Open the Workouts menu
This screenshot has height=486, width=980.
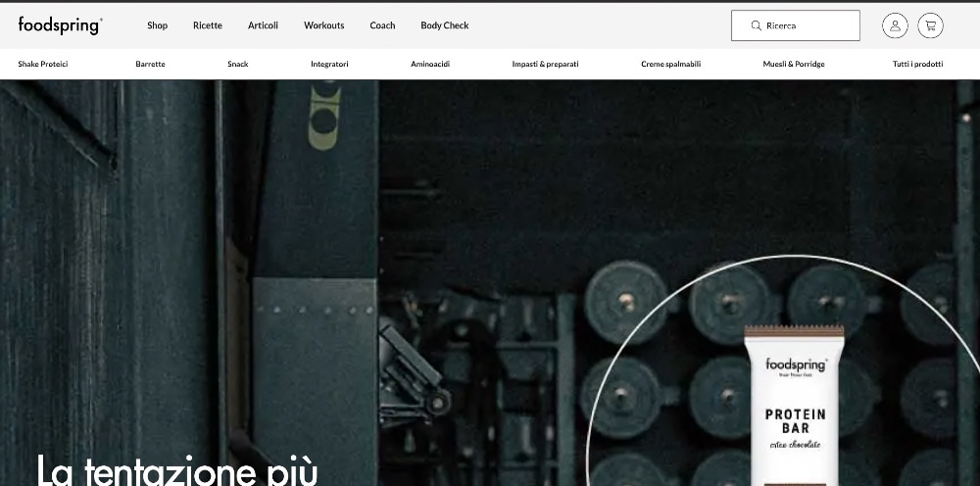[x=323, y=25]
